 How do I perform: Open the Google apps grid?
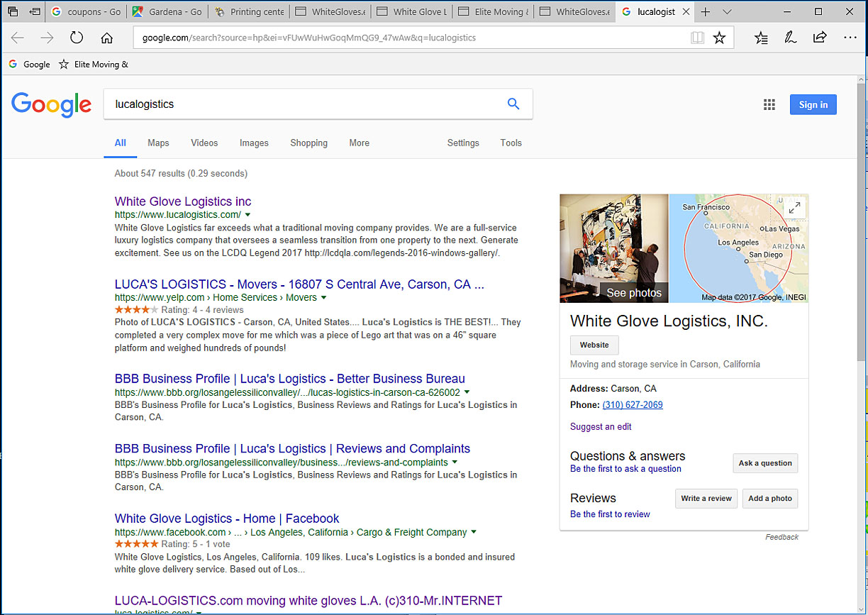click(769, 104)
